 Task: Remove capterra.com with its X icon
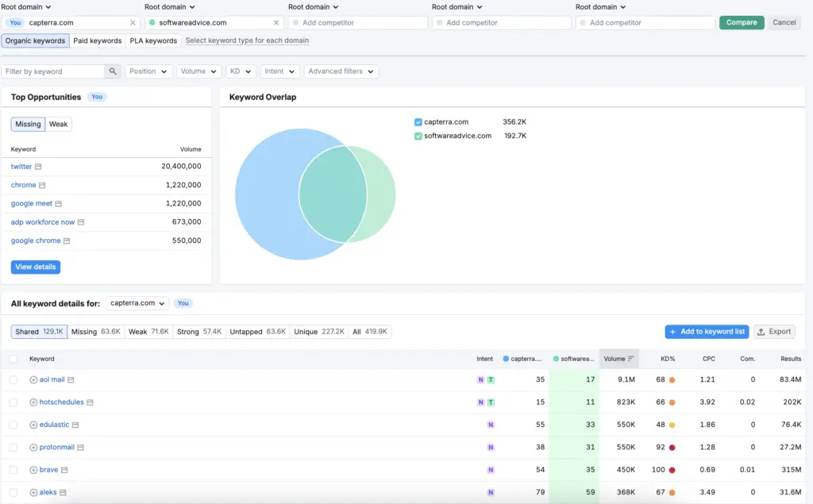(133, 23)
